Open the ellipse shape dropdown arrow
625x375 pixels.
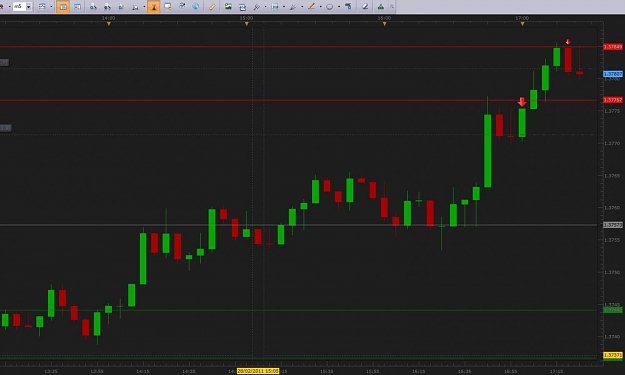point(338,7)
